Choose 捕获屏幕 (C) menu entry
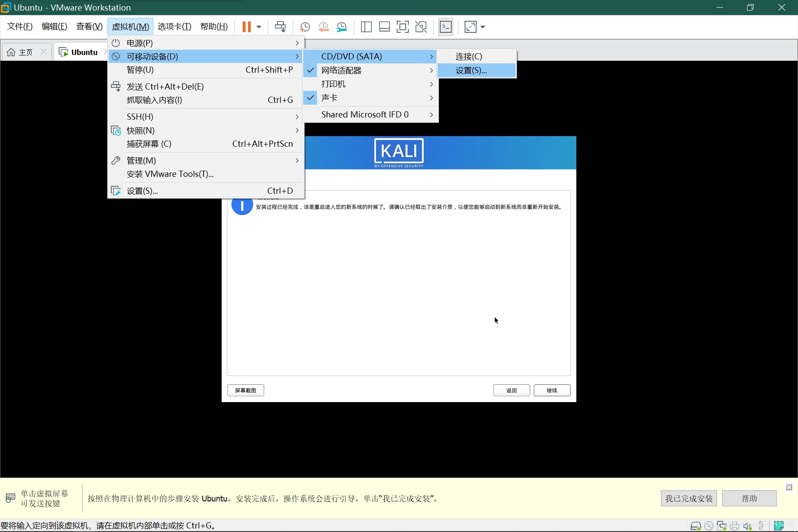Image resolution: width=798 pixels, height=532 pixels. (206, 144)
